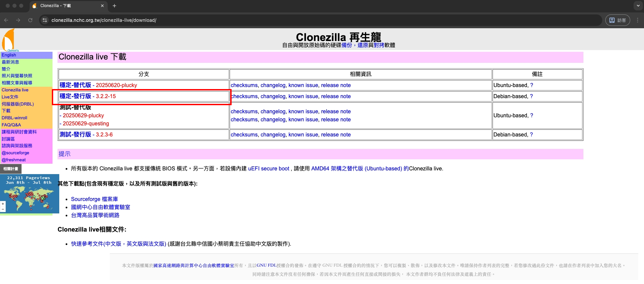Viewport: 644px width, 284px height.
Task: Open GNU FDL license footer link
Action: [x=266, y=266]
